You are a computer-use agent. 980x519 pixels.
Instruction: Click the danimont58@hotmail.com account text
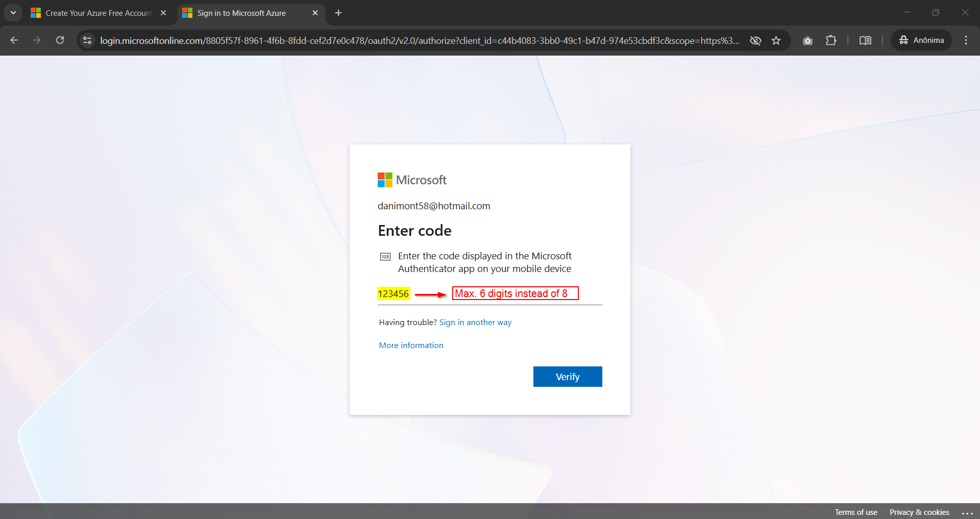(x=434, y=206)
